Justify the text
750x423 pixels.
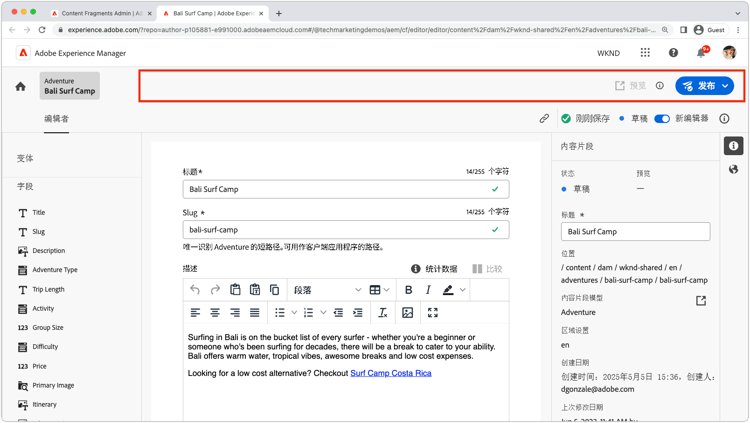click(255, 313)
